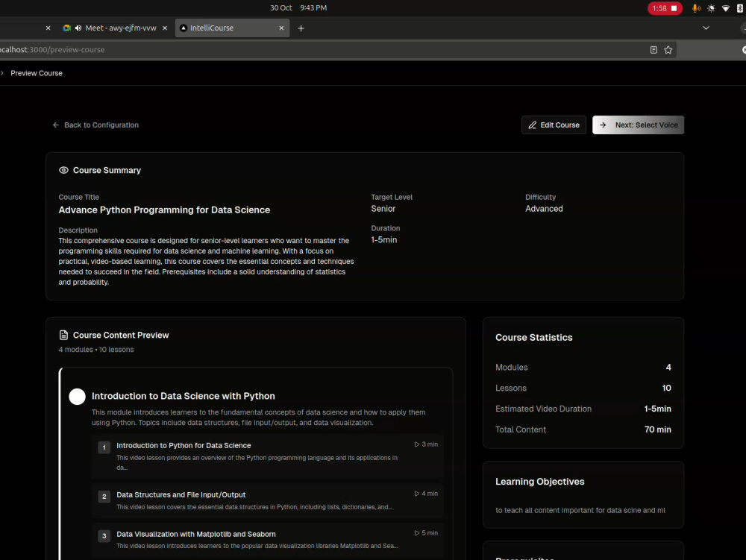Click the document icon beside Course Content Preview
Viewport: 746px width, 560px height.
tap(63, 335)
